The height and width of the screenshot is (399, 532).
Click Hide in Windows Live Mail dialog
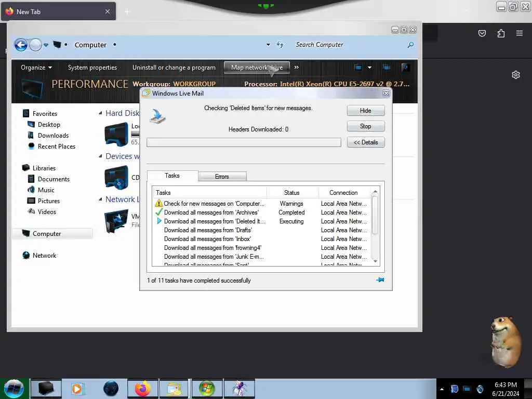click(366, 111)
